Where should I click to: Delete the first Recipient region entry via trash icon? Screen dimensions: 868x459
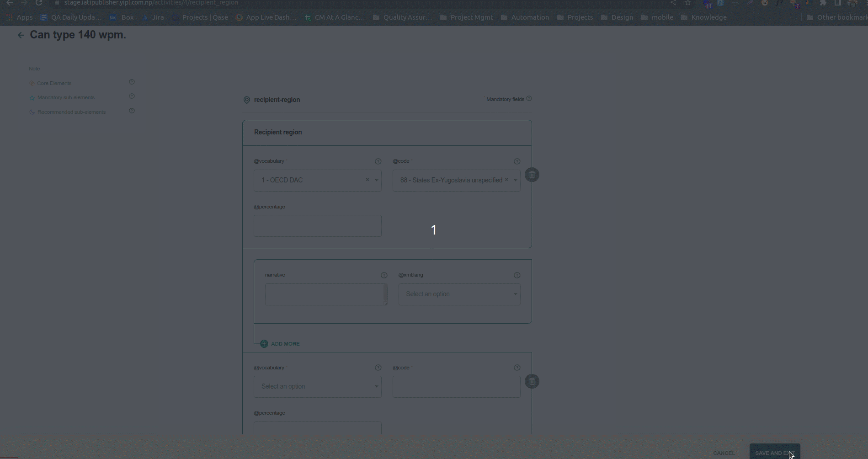pyautogui.click(x=532, y=175)
